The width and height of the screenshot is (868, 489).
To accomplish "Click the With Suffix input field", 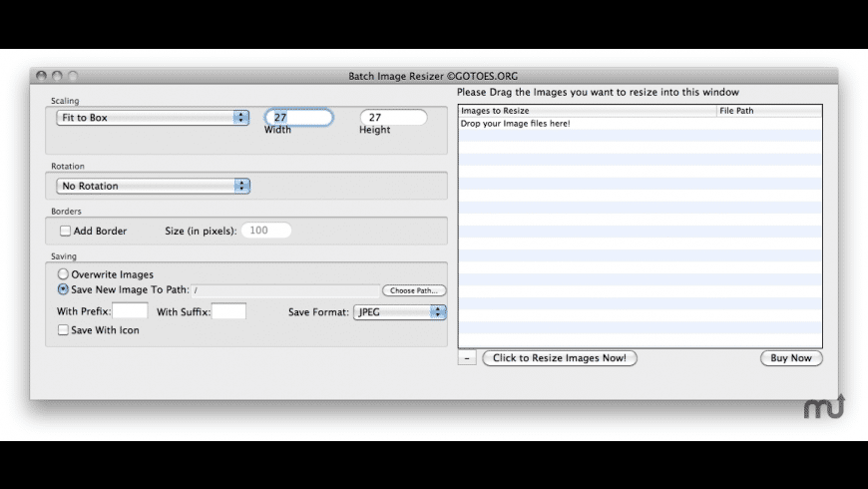I will pyautogui.click(x=228, y=311).
